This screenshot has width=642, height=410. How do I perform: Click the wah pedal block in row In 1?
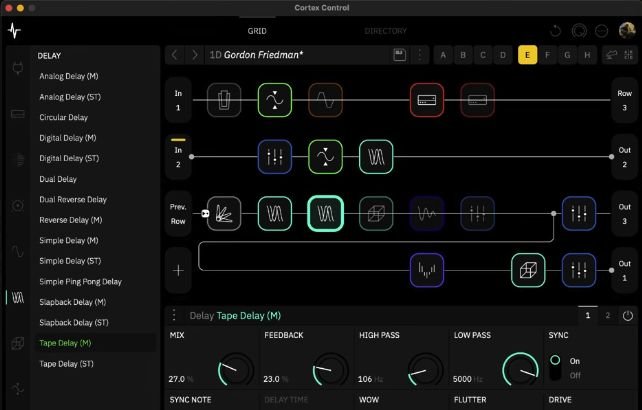[x=224, y=100]
